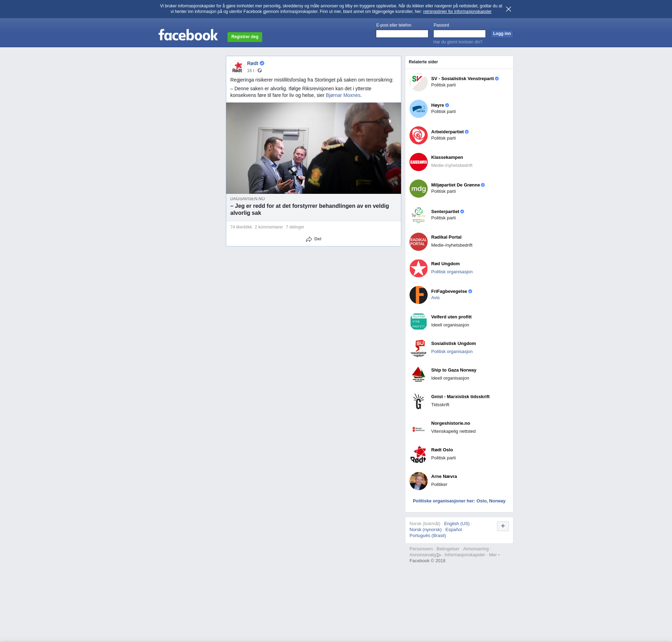Click the Klassekampen logo
The width and height of the screenshot is (672, 642).
(x=419, y=162)
